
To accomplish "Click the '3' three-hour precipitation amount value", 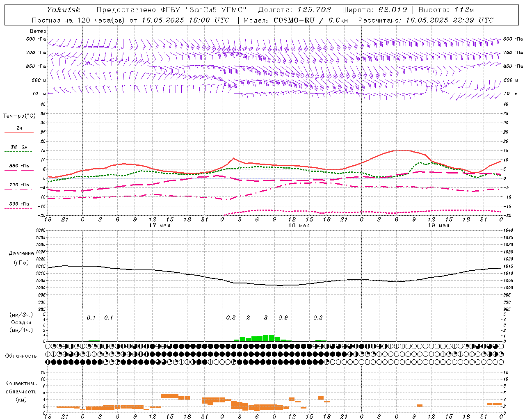I will (x=266, y=318).
